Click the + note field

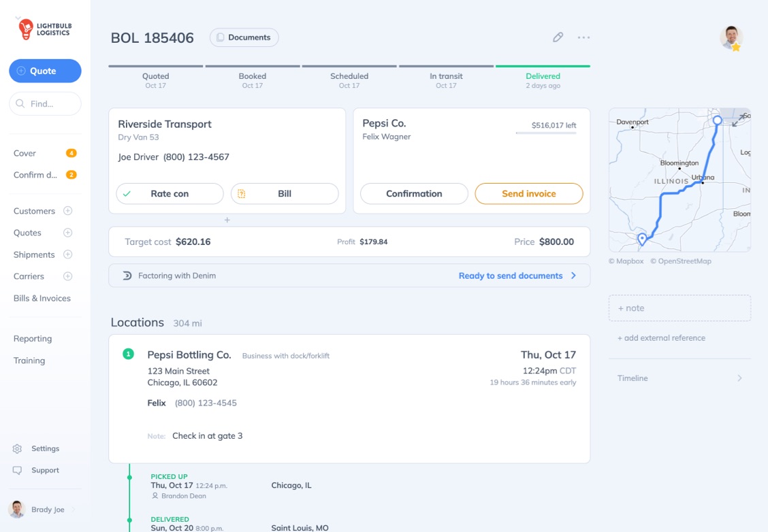(x=679, y=308)
